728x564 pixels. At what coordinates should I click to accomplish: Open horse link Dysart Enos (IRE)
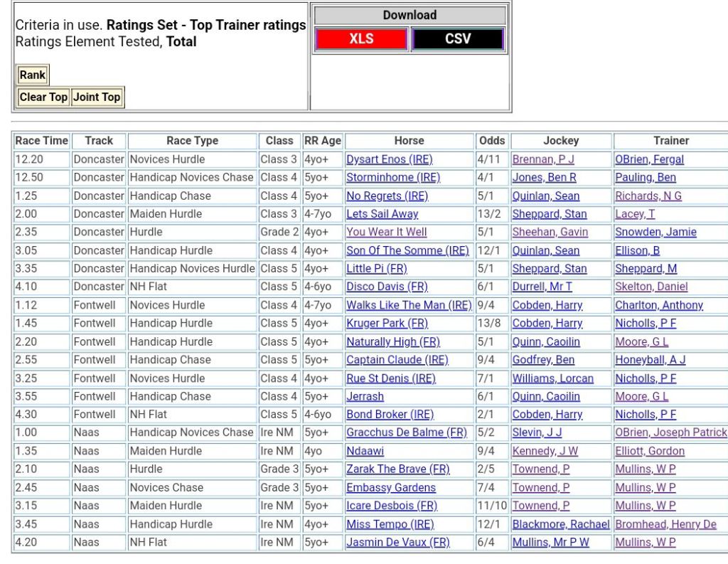click(x=389, y=159)
